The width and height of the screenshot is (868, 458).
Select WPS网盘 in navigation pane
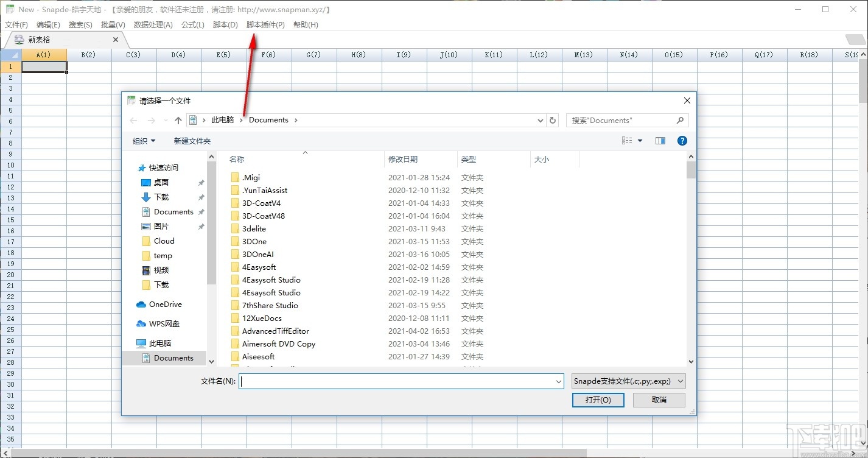158,323
